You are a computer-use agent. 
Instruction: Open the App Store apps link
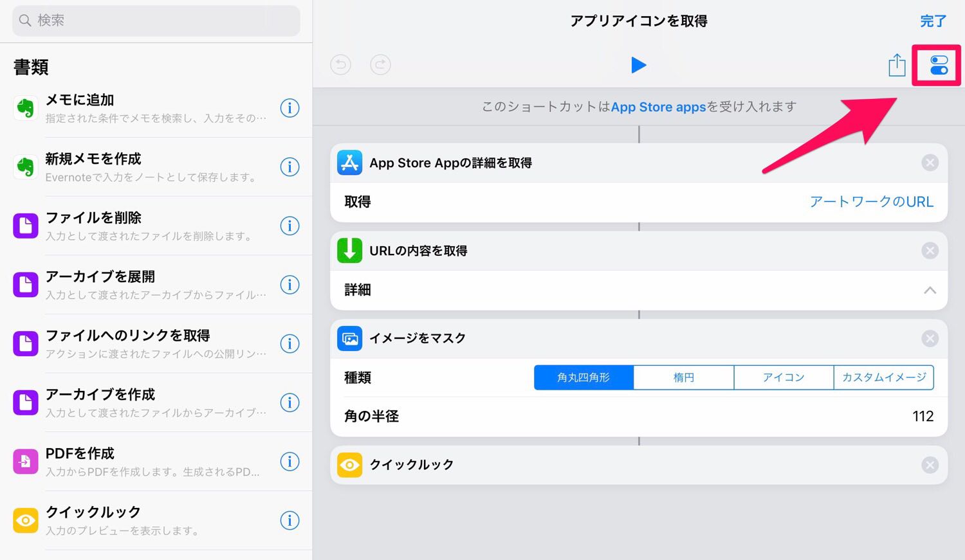[658, 107]
